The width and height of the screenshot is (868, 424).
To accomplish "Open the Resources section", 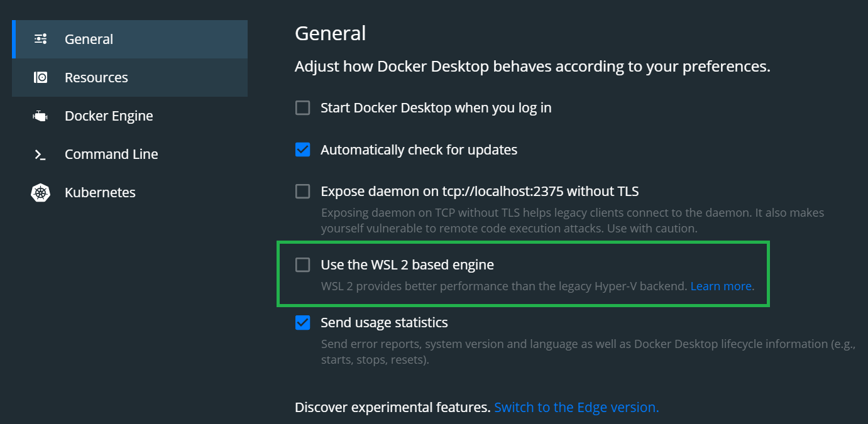I will 96,77.
